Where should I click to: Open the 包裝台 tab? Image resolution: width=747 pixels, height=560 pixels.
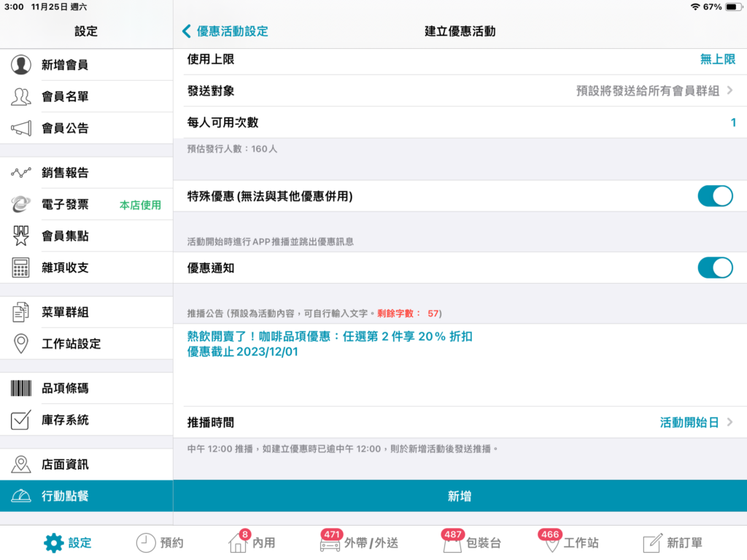pos(471,542)
